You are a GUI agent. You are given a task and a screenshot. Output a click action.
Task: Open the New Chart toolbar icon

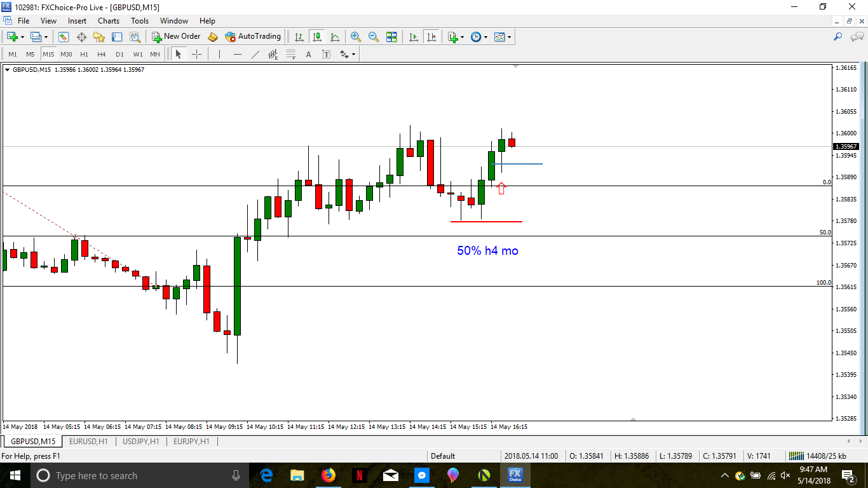(12, 37)
